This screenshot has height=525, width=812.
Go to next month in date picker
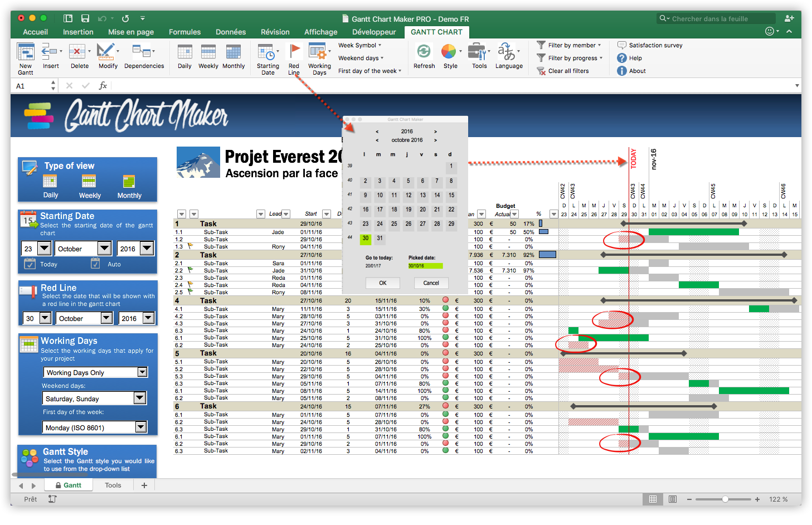[435, 140]
